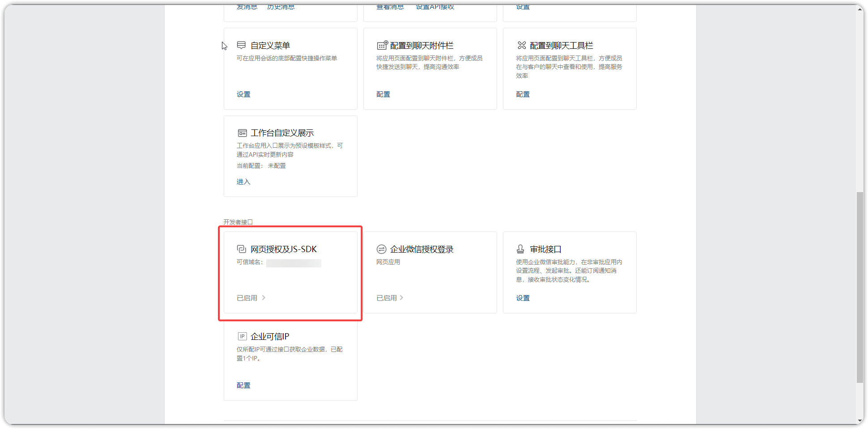The width and height of the screenshot is (868, 429).
Task: Open 配置 link under 企业可信IP
Action: (x=243, y=385)
